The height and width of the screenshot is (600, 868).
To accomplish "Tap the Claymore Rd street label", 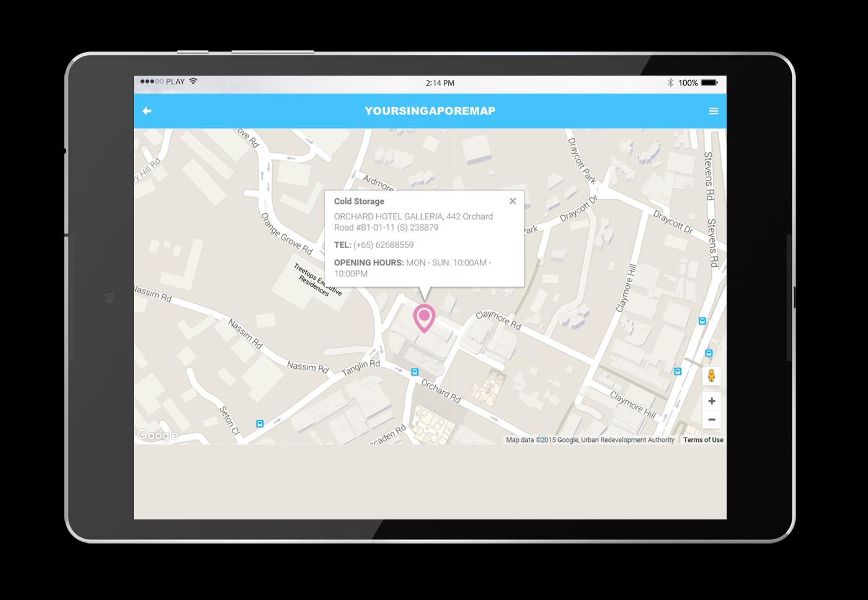I will 498,320.
